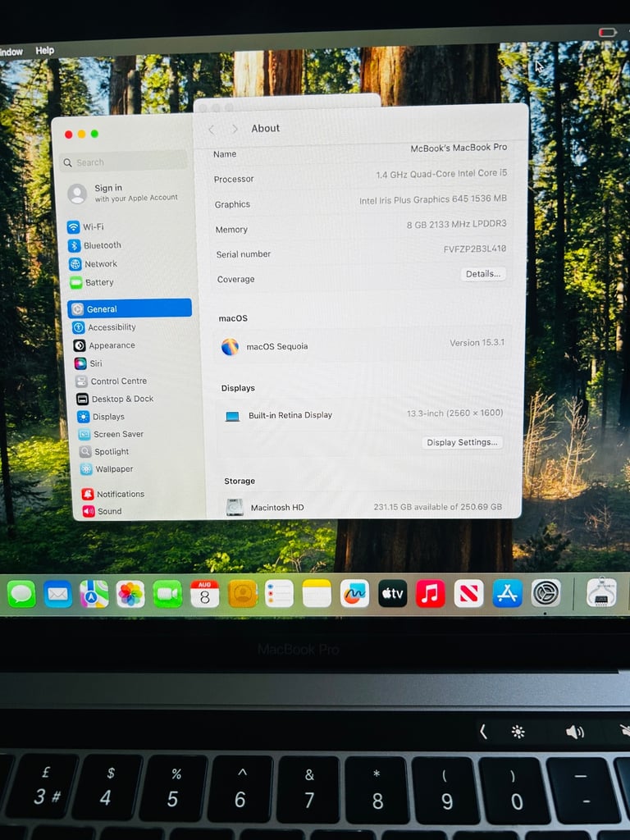This screenshot has height=840, width=630.
Task: Click the Macintosh HD storage row
Action: pos(363,507)
